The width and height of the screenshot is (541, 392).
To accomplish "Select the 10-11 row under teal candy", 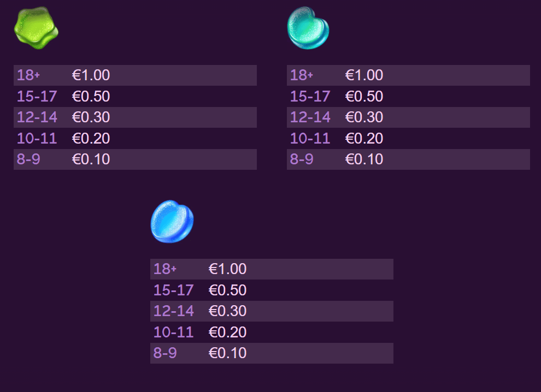I will [409, 138].
